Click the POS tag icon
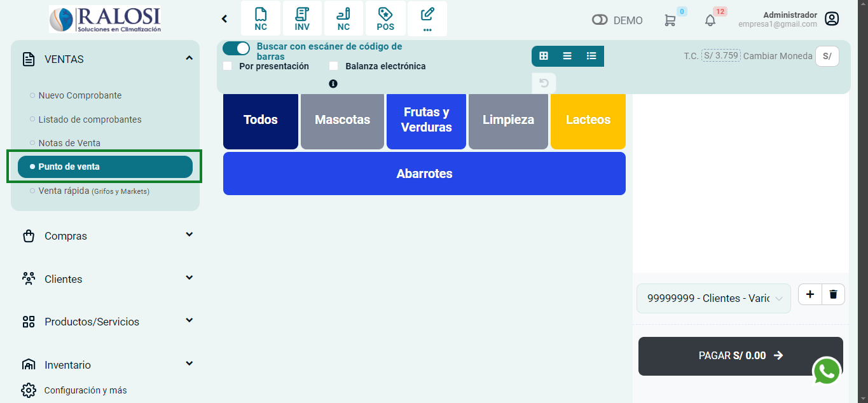This screenshot has width=868, height=403. pos(385,18)
